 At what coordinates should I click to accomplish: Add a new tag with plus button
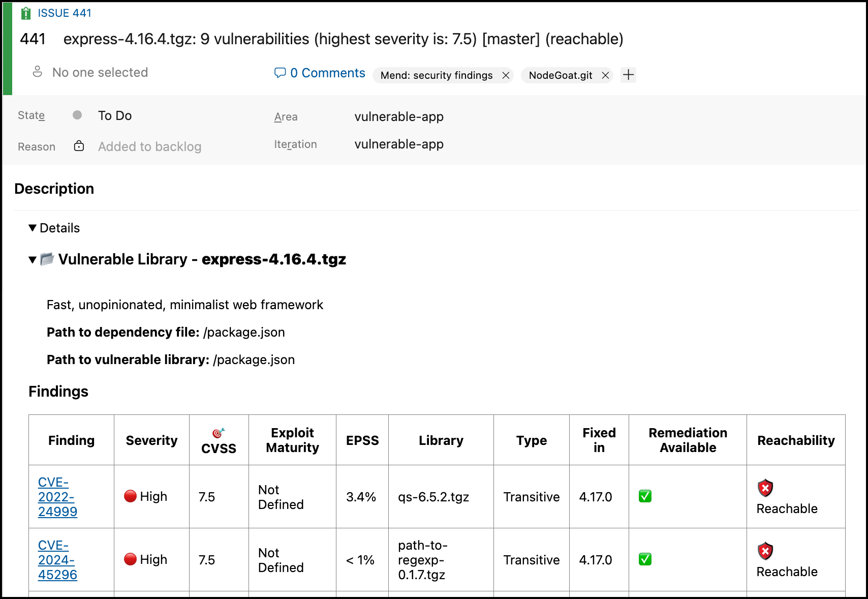tap(628, 75)
